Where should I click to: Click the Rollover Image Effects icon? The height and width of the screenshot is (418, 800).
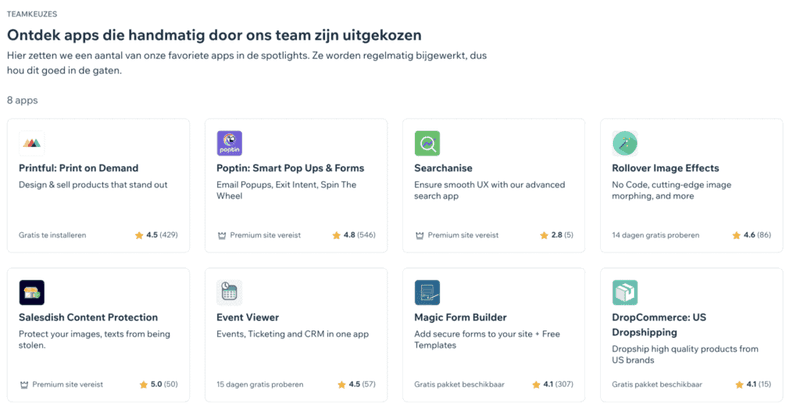625,144
